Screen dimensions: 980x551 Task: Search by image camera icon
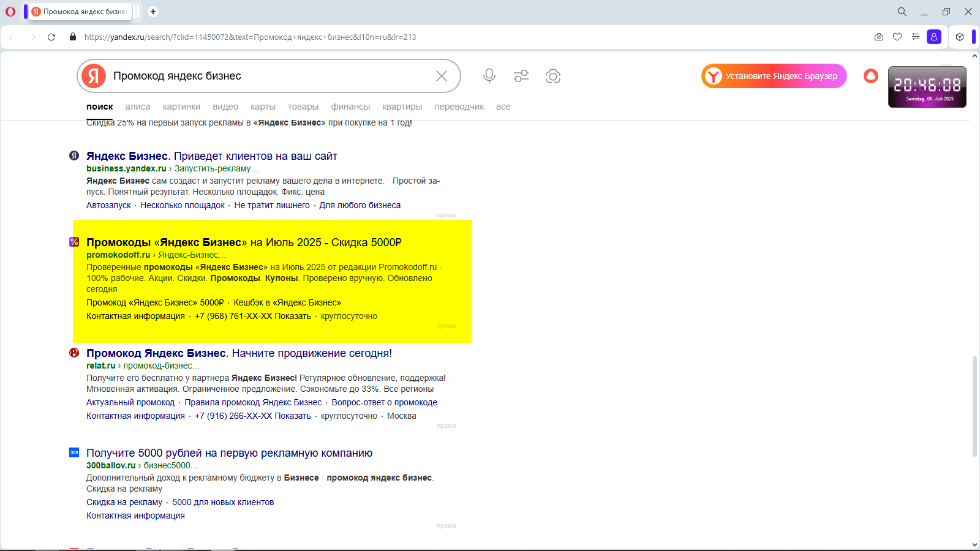tap(553, 76)
